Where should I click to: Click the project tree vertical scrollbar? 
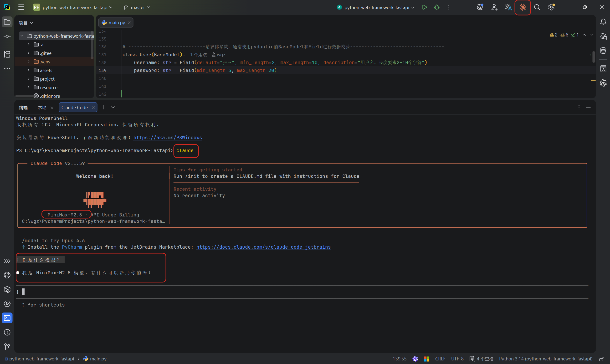[x=92, y=45]
